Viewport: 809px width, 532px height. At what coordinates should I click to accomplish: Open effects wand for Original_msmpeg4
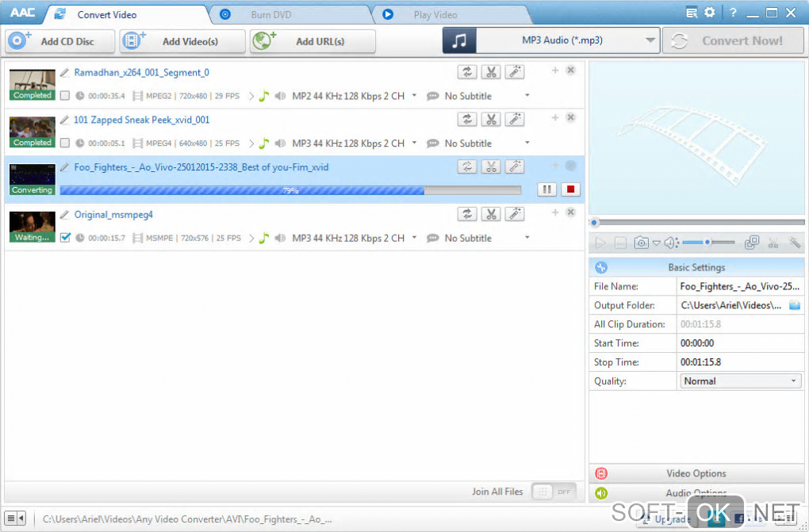pos(515,214)
